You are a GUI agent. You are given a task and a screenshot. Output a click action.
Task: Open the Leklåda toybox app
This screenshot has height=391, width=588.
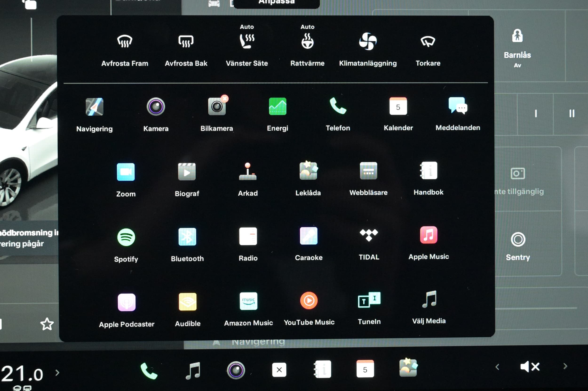pyautogui.click(x=308, y=179)
